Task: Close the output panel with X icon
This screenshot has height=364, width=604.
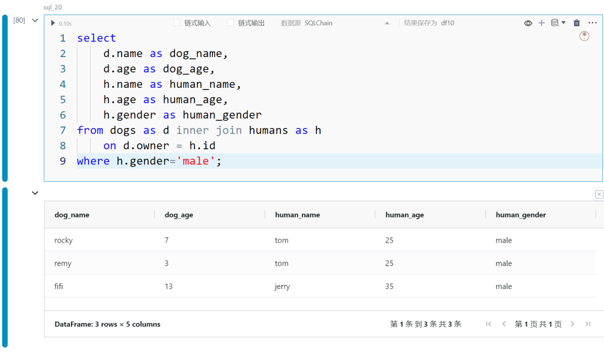Action: click(599, 194)
